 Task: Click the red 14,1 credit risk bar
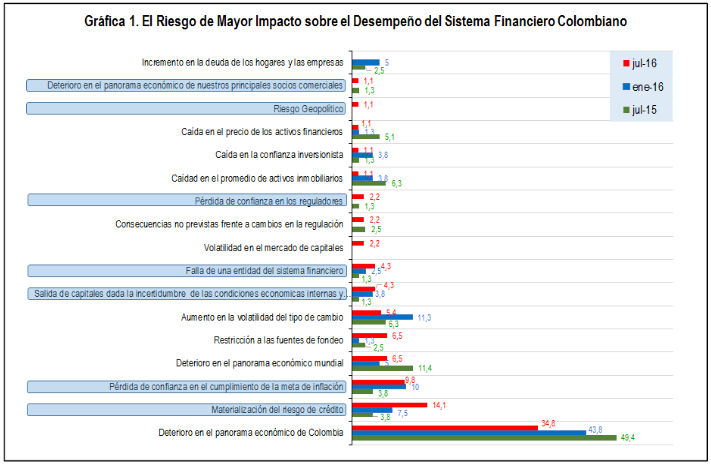pyautogui.click(x=390, y=405)
